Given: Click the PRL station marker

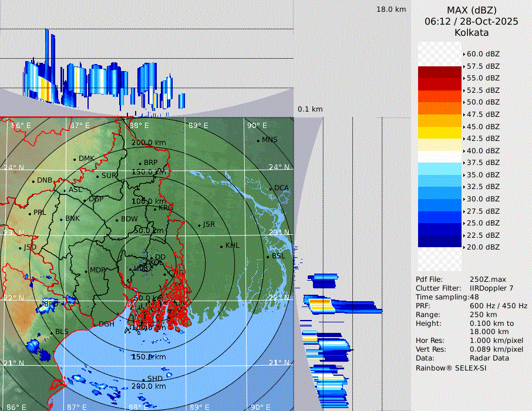Looking at the screenshot, I should click(x=29, y=213).
